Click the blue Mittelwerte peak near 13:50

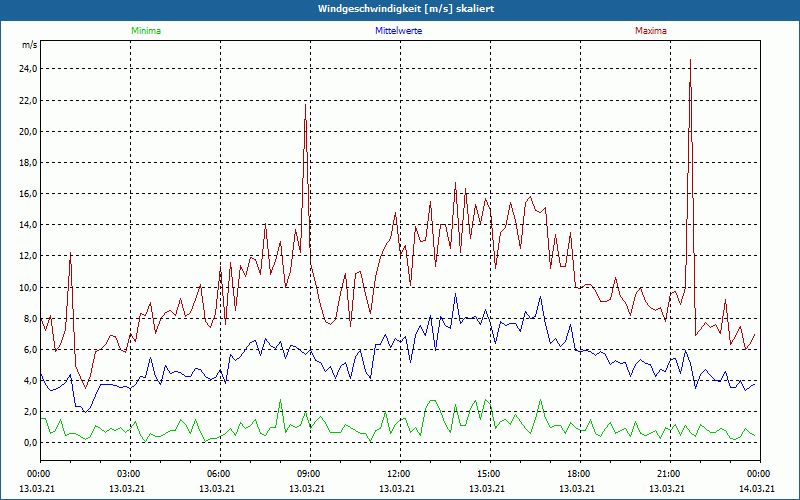tap(456, 294)
